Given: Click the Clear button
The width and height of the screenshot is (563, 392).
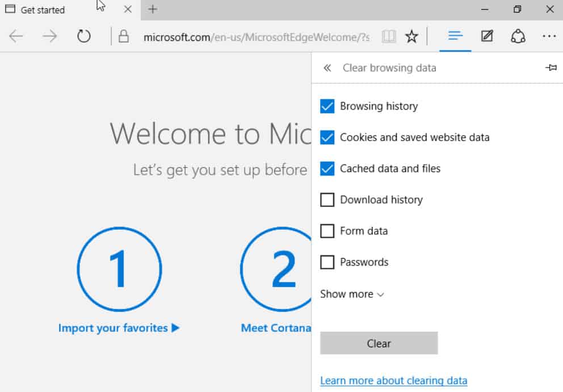Looking at the screenshot, I should click(x=379, y=343).
